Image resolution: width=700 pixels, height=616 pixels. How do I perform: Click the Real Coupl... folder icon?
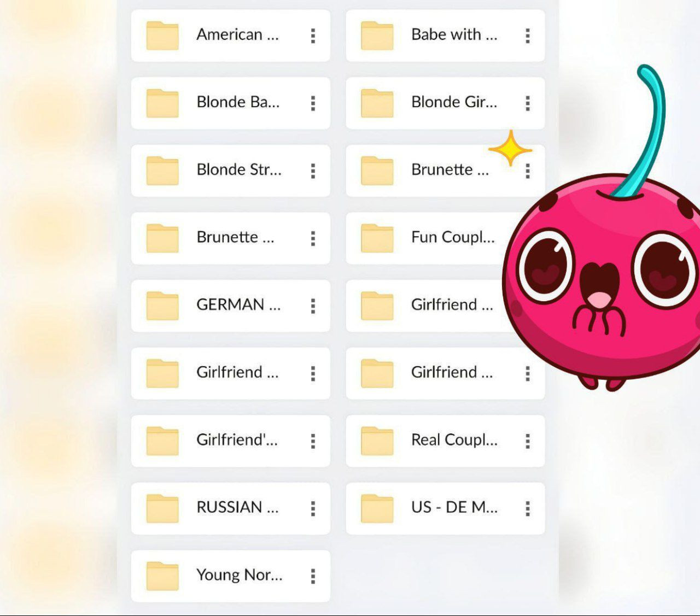(377, 441)
